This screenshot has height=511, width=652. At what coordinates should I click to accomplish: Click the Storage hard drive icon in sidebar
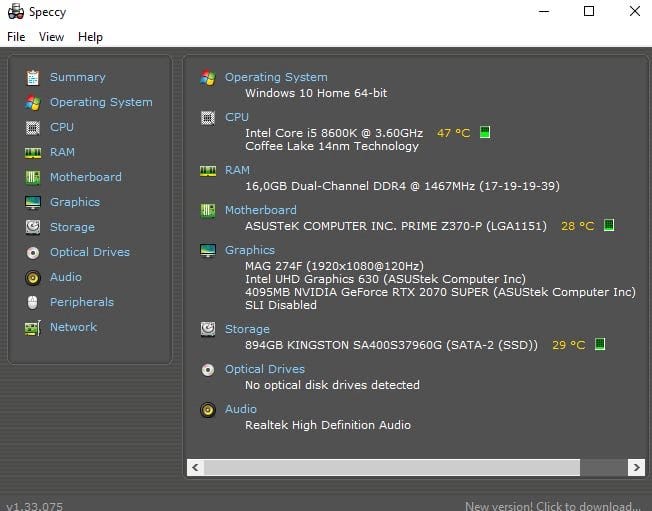33,227
